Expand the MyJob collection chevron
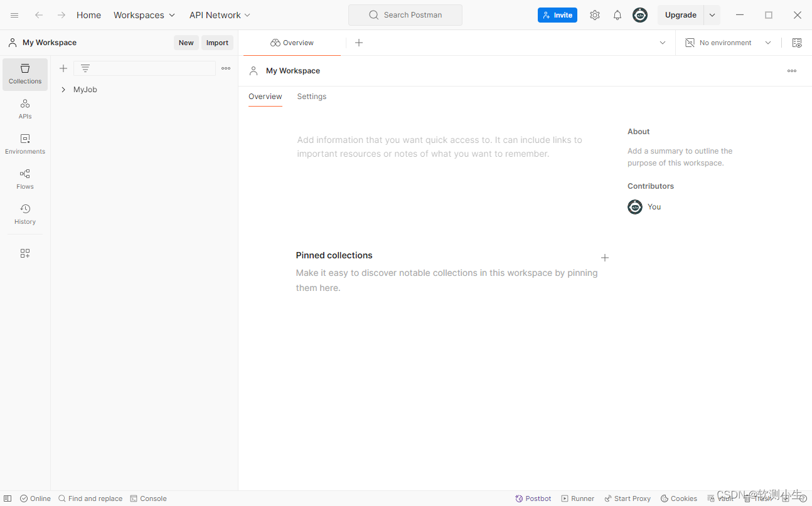This screenshot has width=812, height=506. point(63,90)
